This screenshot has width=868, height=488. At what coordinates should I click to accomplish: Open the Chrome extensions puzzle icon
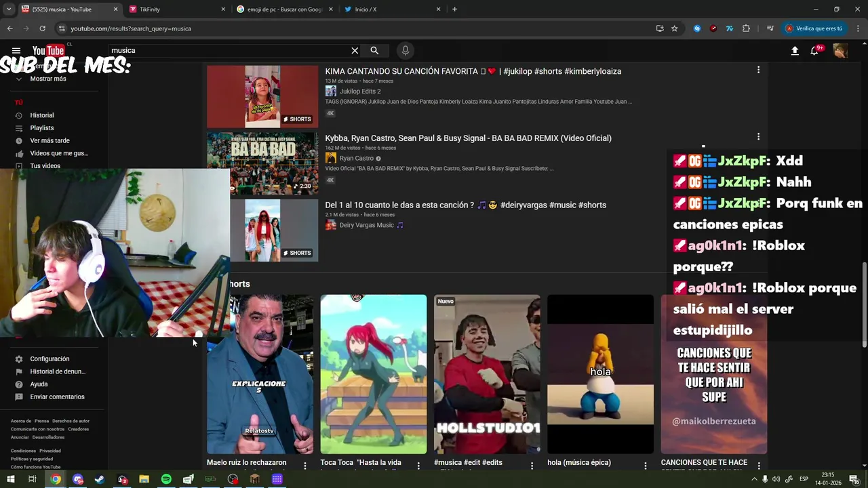[746, 28]
